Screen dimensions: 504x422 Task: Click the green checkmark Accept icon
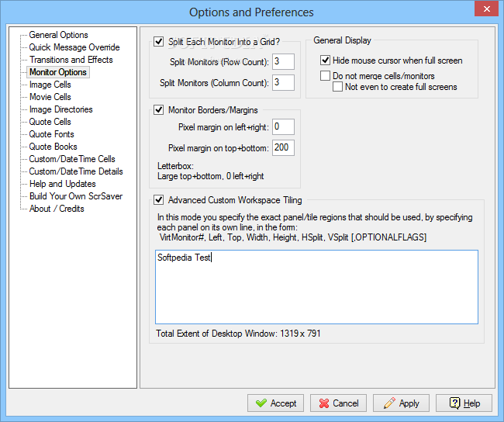pos(261,403)
